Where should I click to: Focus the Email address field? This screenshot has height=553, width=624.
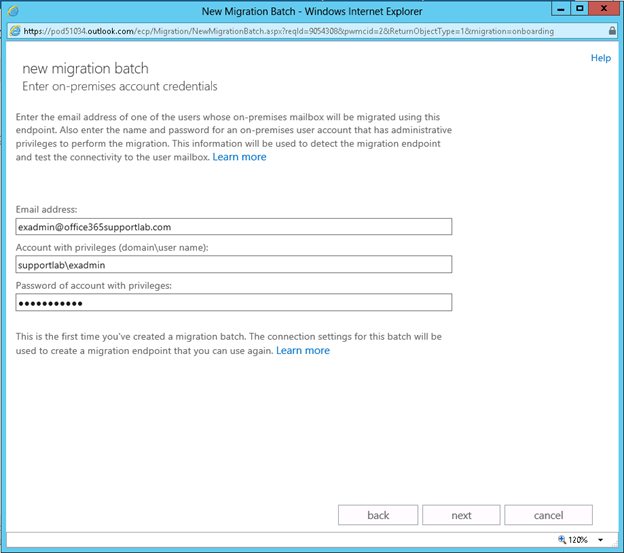pyautogui.click(x=234, y=227)
